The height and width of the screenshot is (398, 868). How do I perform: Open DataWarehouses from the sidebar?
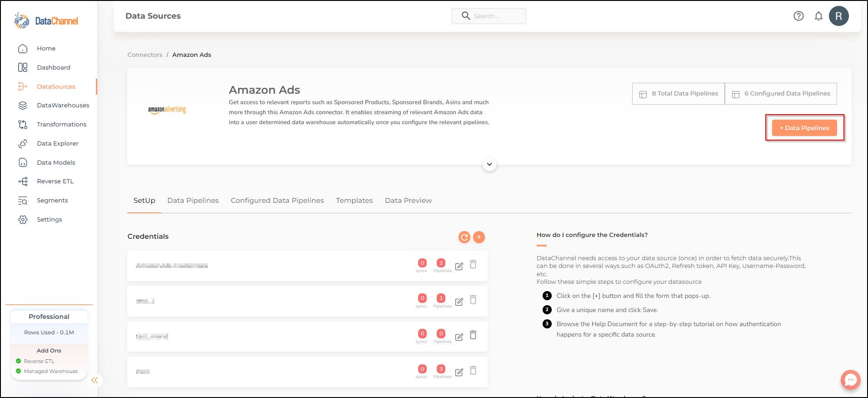pyautogui.click(x=63, y=105)
